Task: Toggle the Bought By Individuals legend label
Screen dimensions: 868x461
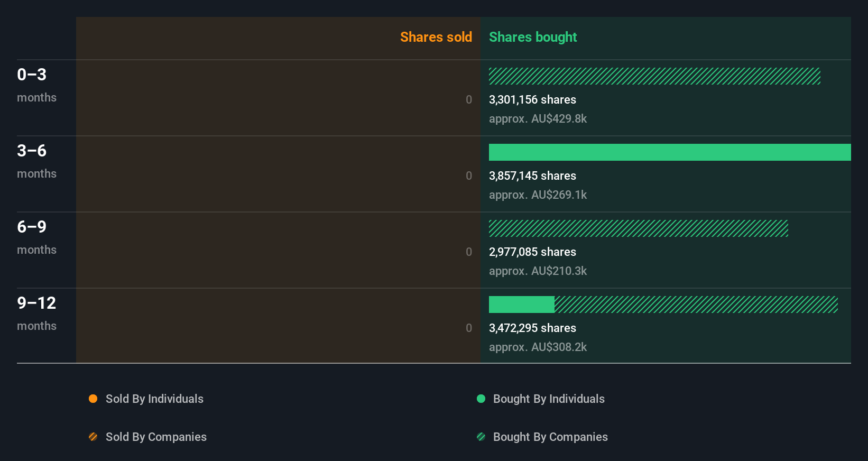Action: (549, 399)
